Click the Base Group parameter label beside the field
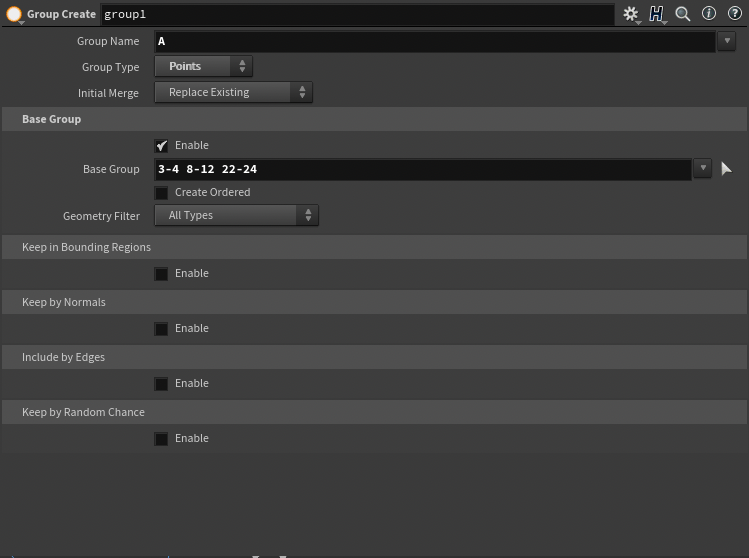Image resolution: width=749 pixels, height=558 pixels. tap(111, 169)
